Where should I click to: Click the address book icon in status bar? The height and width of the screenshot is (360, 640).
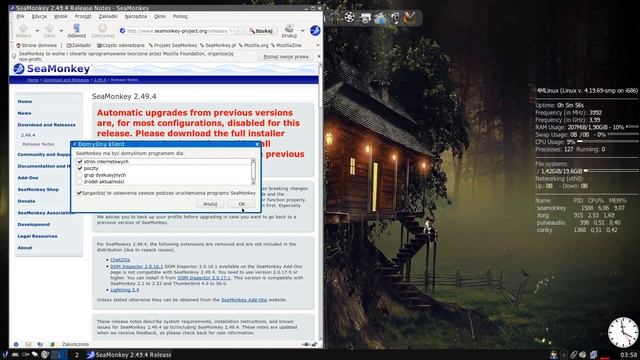[x=52, y=344]
